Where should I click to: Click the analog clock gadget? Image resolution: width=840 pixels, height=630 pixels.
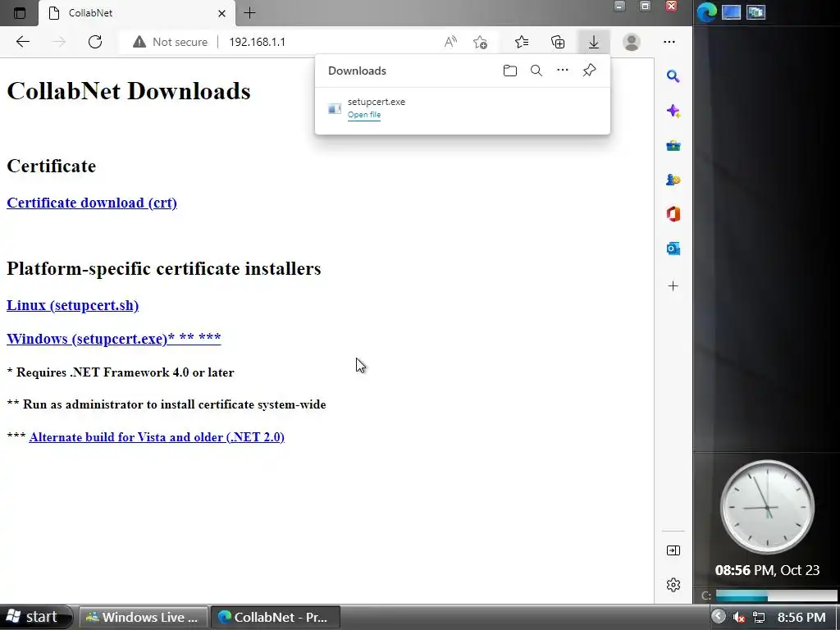[x=767, y=507]
